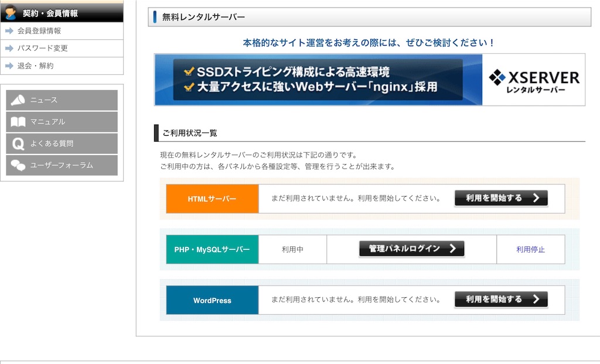This screenshot has width=600, height=364.
Task: Open 会員登録情報 in the sidebar
Action: [x=39, y=31]
